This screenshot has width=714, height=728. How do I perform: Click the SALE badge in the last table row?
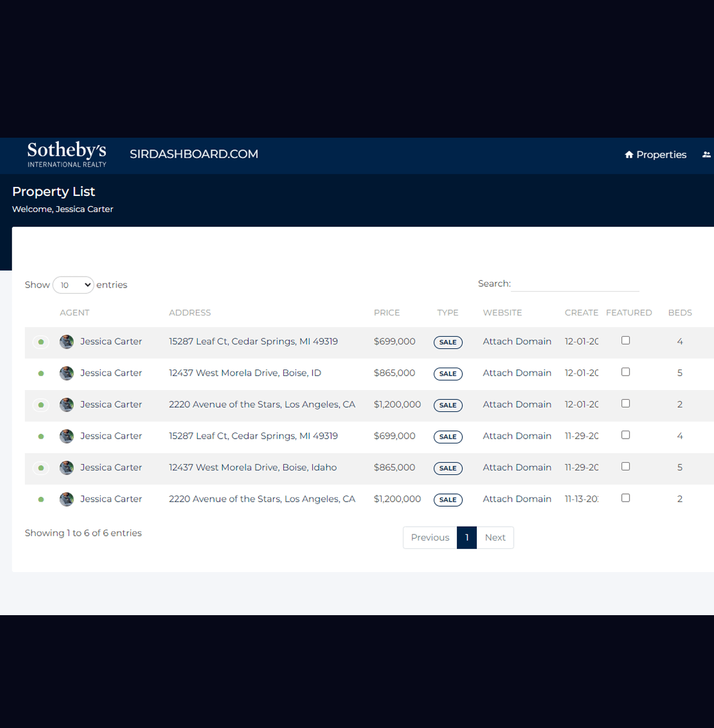pos(448,500)
